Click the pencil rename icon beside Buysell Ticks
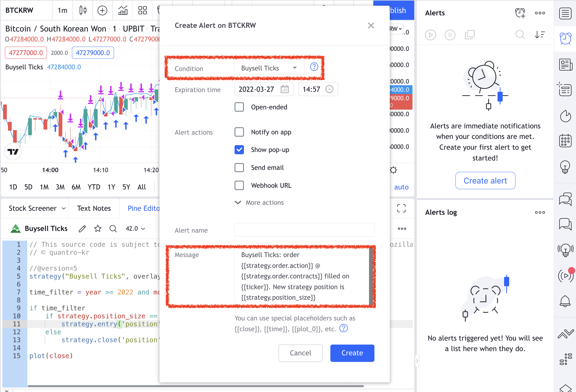This screenshot has width=576, height=392. (82, 229)
